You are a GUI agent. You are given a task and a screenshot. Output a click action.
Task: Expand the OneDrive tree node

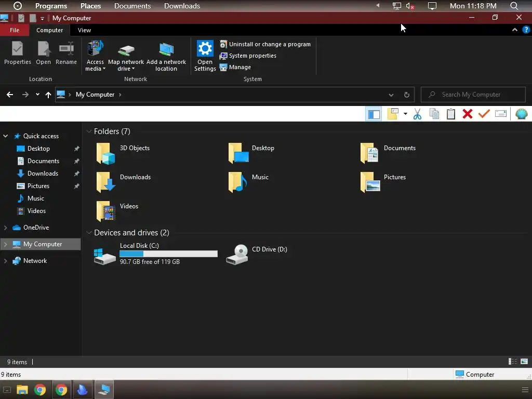point(5,228)
